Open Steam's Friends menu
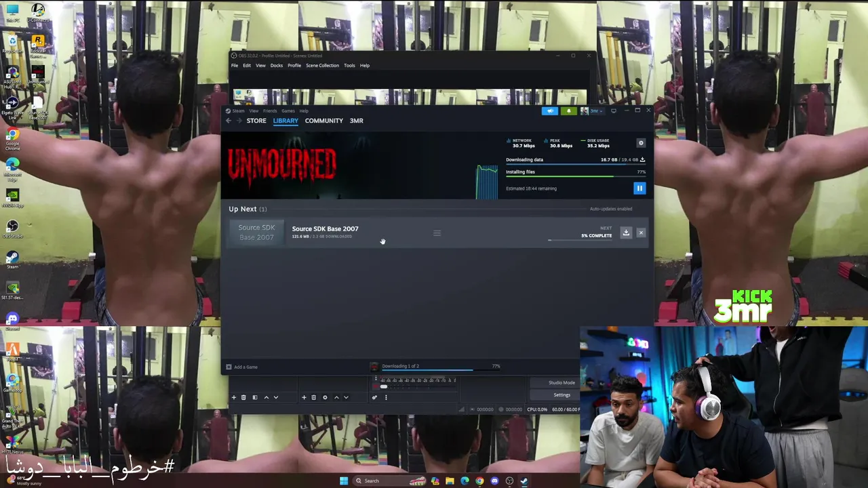The image size is (868, 488). [x=270, y=111]
